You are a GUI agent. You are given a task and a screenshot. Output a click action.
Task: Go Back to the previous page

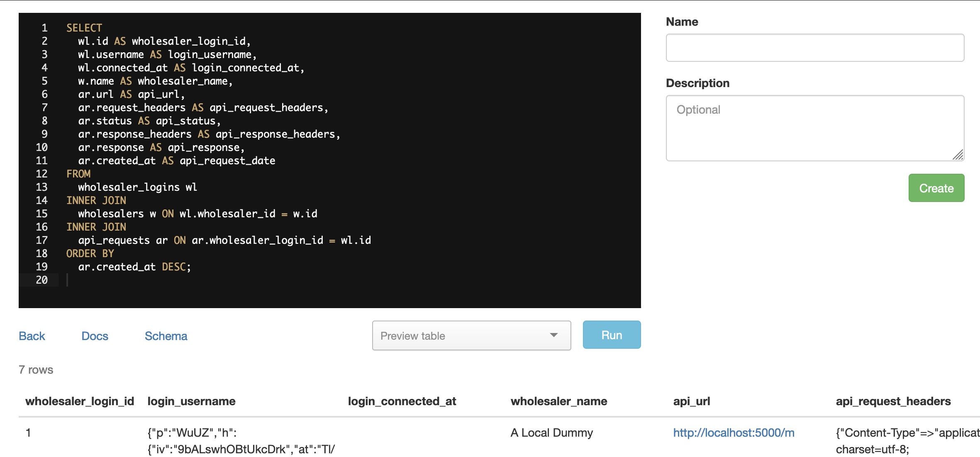[x=32, y=336]
